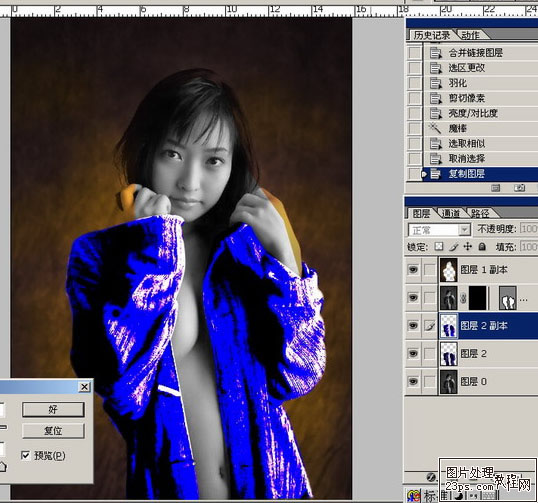This screenshot has height=503, width=538.
Task: Switch to the 通道 tab
Action: 451,214
